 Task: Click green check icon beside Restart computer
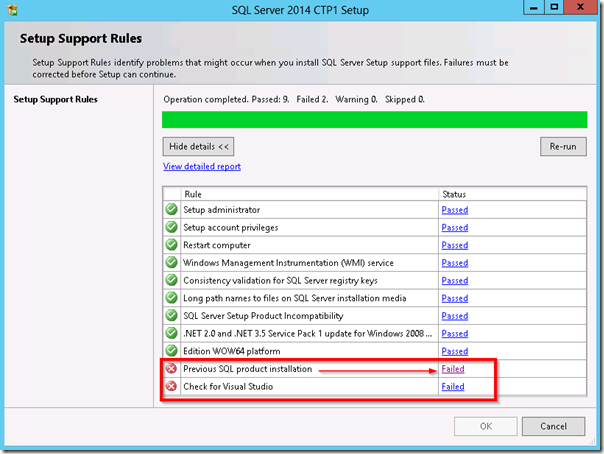(171, 245)
